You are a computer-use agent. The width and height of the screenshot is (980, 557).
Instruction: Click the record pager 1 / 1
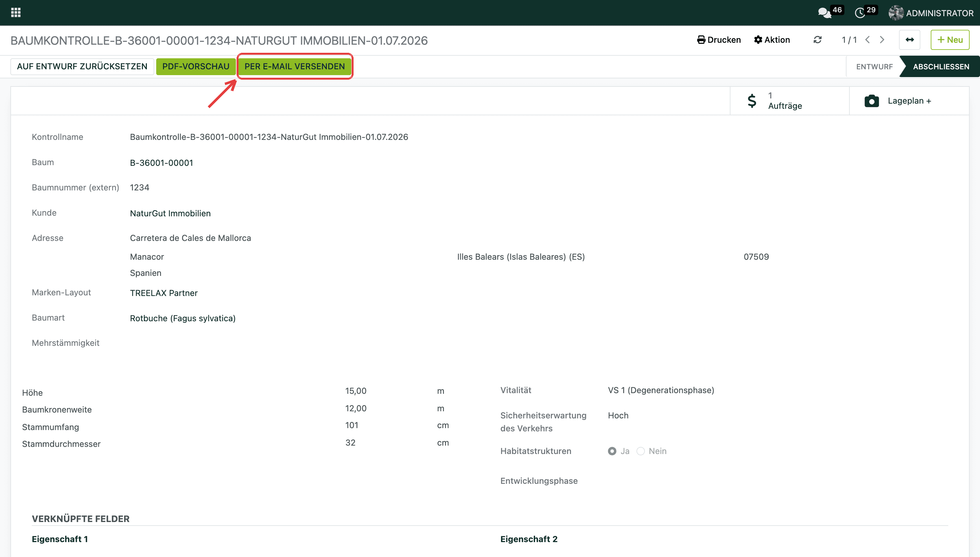coord(849,40)
